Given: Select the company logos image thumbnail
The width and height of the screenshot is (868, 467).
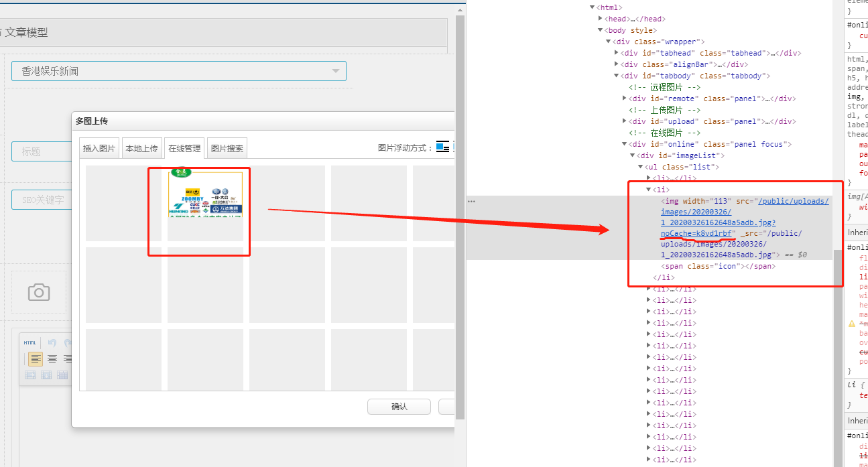Looking at the screenshot, I should [x=205, y=194].
